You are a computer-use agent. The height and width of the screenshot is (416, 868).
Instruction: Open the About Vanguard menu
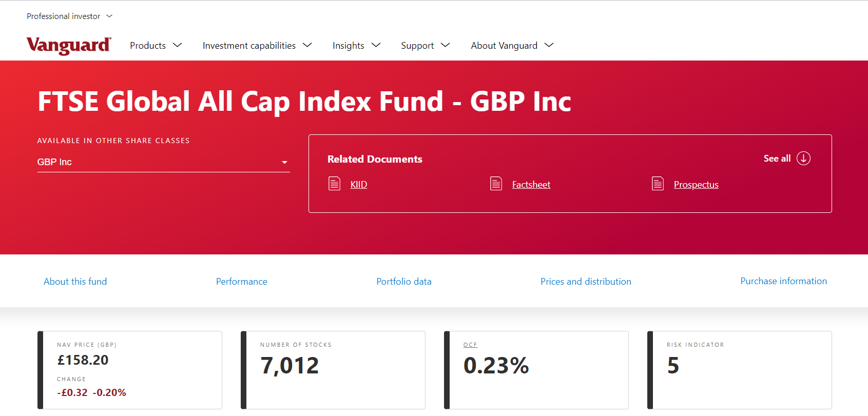(x=512, y=46)
